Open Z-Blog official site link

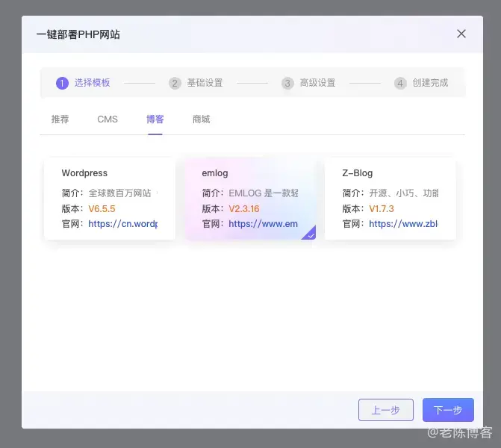pyautogui.click(x=403, y=224)
